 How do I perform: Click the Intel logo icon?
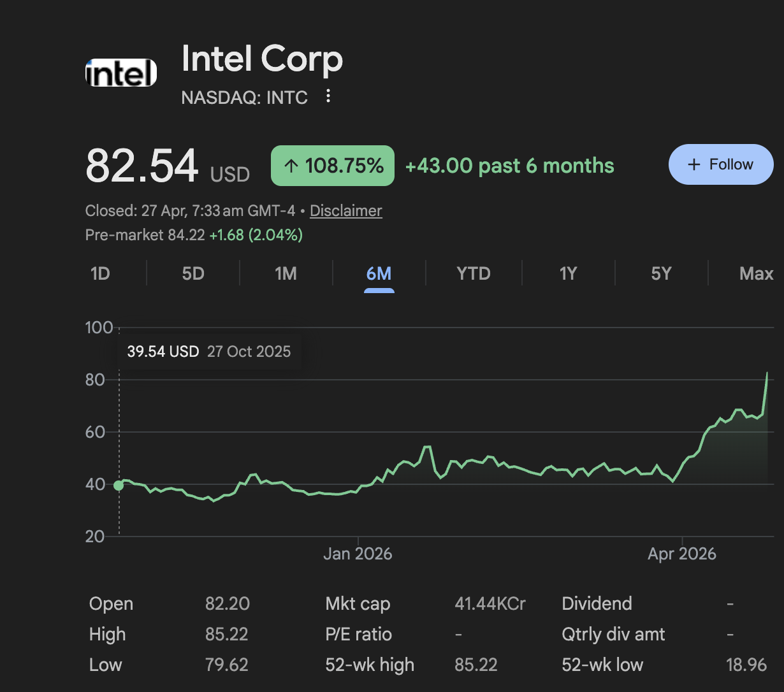[x=121, y=72]
